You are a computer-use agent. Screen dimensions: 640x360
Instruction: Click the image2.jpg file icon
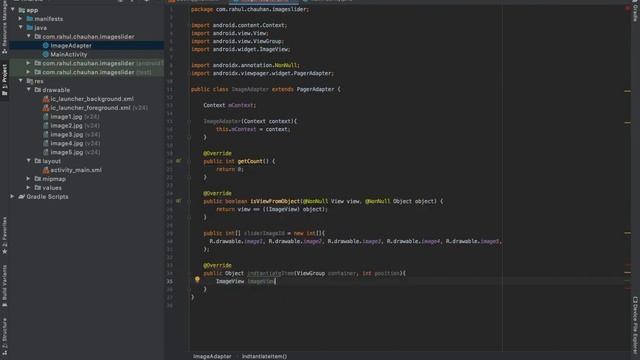46,126
